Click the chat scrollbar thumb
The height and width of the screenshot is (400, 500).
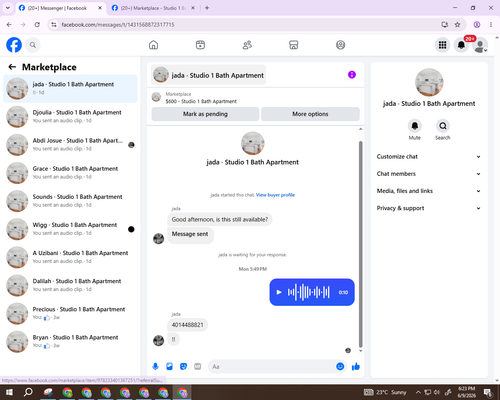(x=360, y=245)
